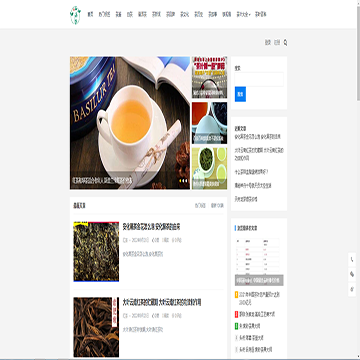Open the table image in the sidebar ranking widget

pyautogui.click(x=259, y=261)
